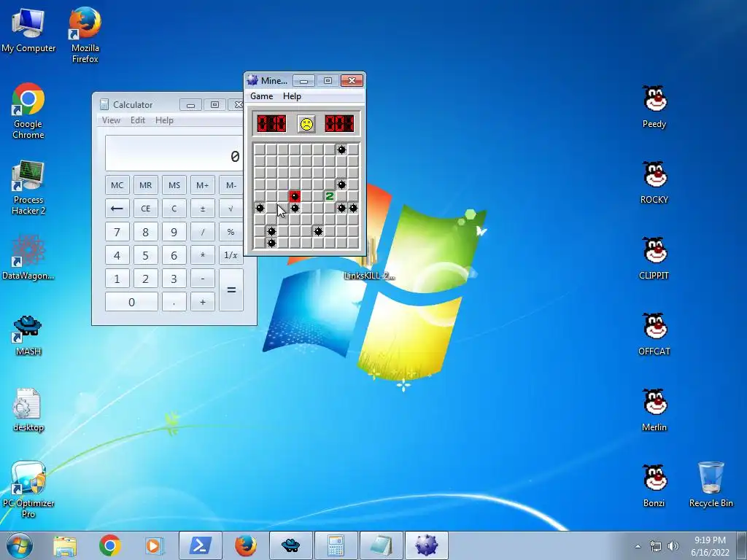Click the sad smiley face to restart
Viewport: 747px width, 560px height.
[x=306, y=124]
